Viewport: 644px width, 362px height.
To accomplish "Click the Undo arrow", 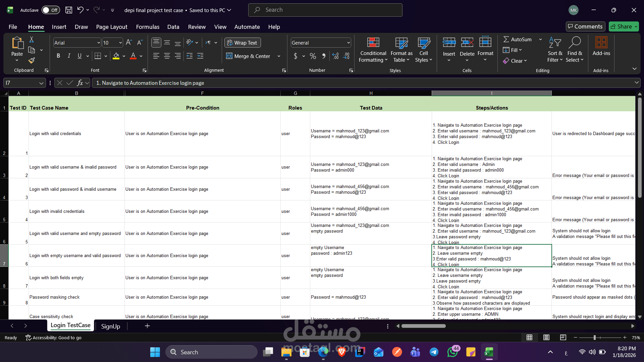I will (80, 10).
